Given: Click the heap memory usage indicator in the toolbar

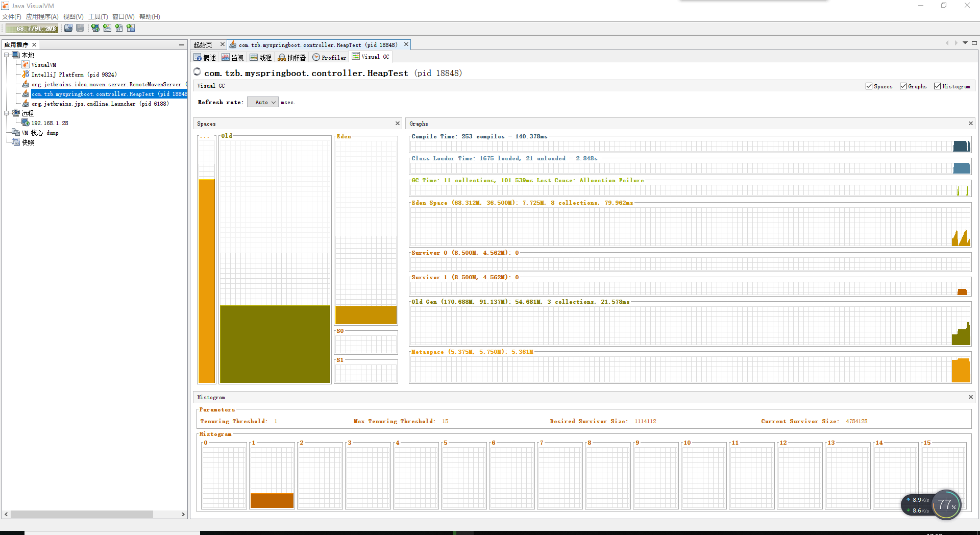Looking at the screenshot, I should (32, 29).
